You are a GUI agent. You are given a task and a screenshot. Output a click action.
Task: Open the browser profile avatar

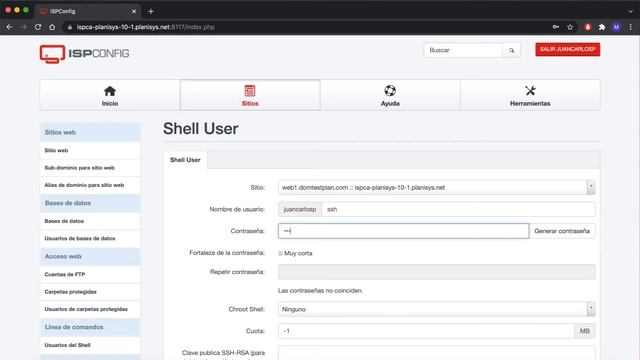[616, 27]
